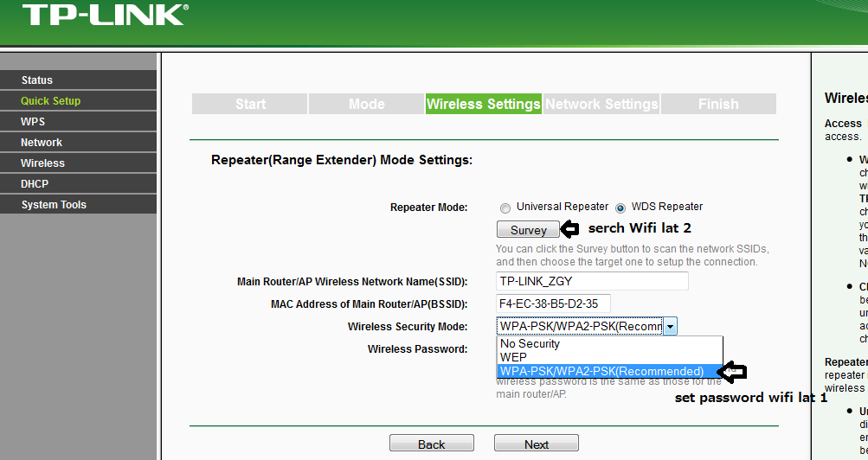Click the Network Settings step tab
This screenshot has height=460, width=868.
point(601,104)
